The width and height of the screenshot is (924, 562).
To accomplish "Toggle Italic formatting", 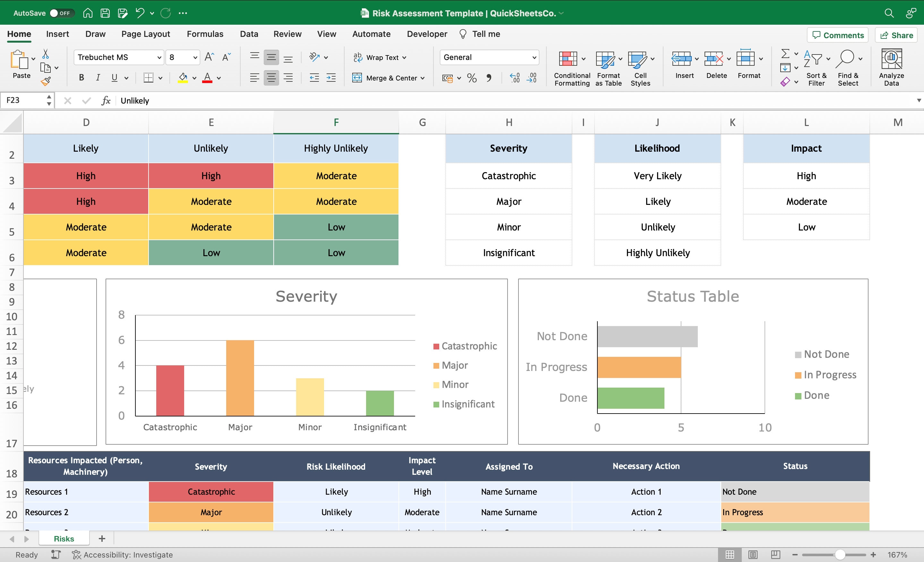I will [x=98, y=78].
